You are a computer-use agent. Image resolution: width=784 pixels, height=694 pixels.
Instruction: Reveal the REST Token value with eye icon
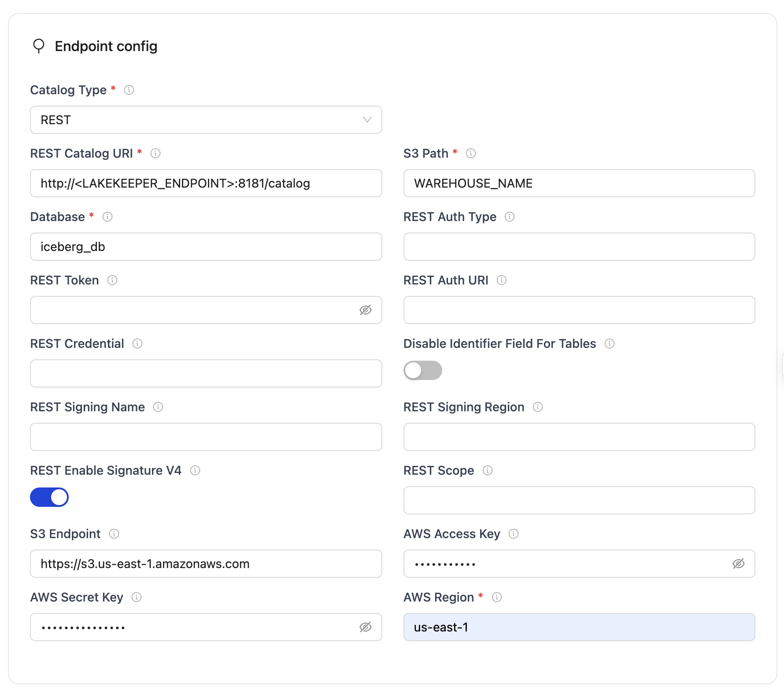365,310
